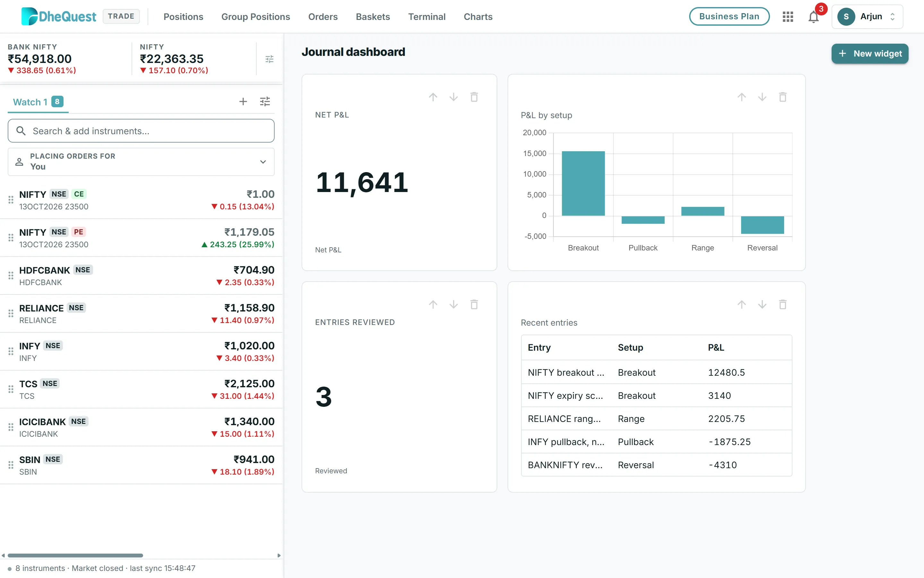The height and width of the screenshot is (578, 924).
Task: Open the Baskets page
Action: pyautogui.click(x=373, y=17)
